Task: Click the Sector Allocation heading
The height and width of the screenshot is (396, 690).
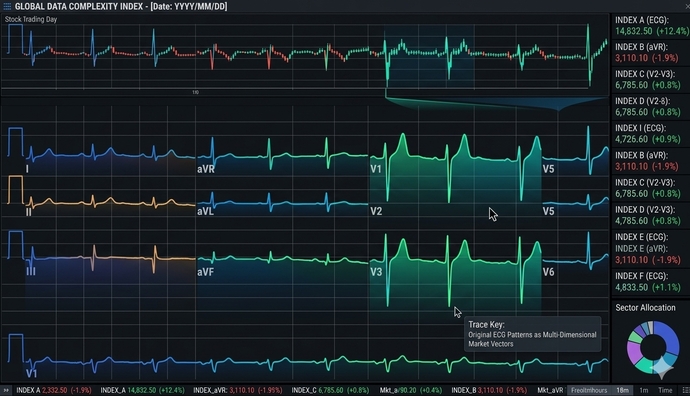Action: [645, 308]
